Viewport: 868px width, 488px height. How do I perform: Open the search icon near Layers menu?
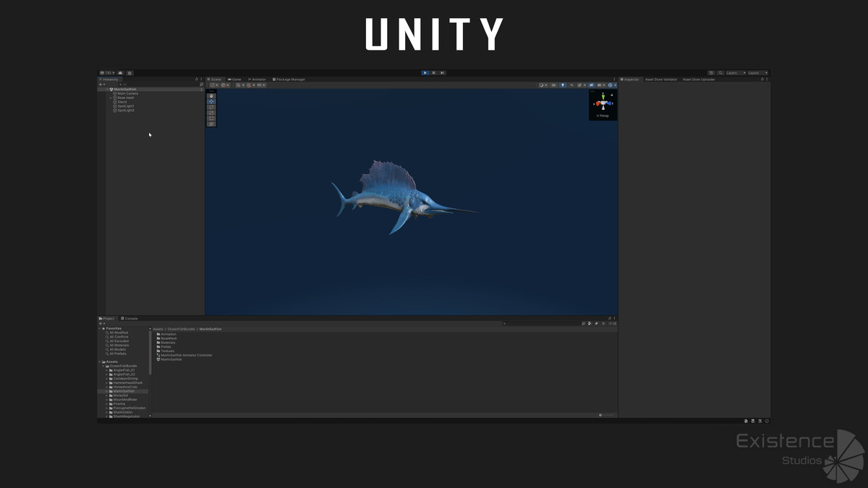click(x=720, y=73)
